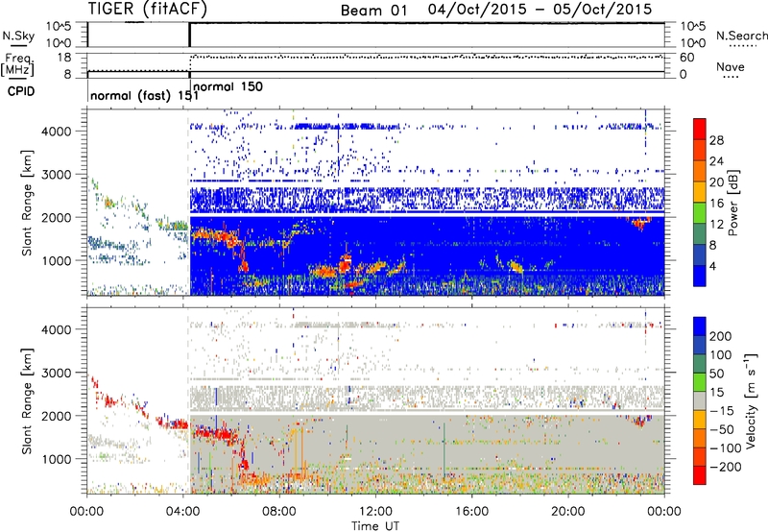Click the '200' tick on the velocity colorbar
This screenshot has width=768, height=532.
pyautogui.click(x=721, y=336)
